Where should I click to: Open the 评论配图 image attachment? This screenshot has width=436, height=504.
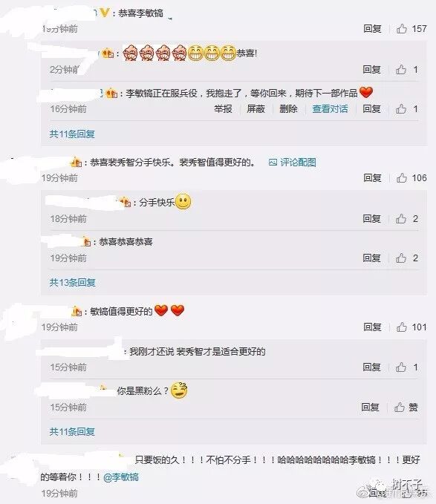click(292, 163)
